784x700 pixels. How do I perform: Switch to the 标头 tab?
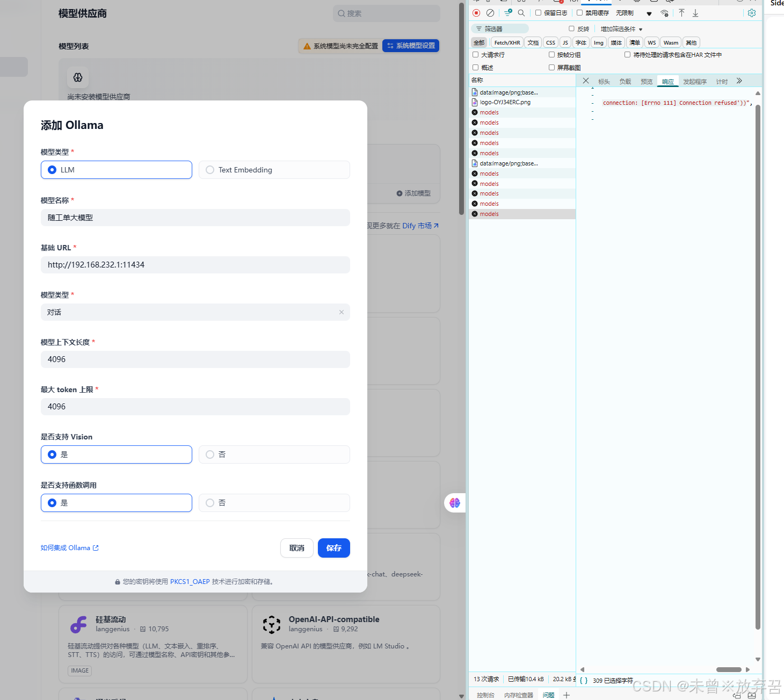pos(604,82)
